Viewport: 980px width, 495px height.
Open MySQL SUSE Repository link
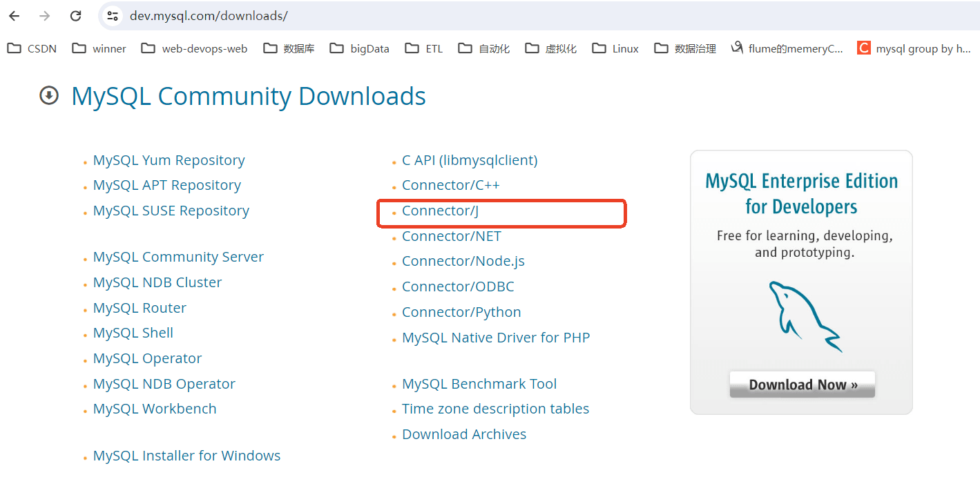pos(171,211)
